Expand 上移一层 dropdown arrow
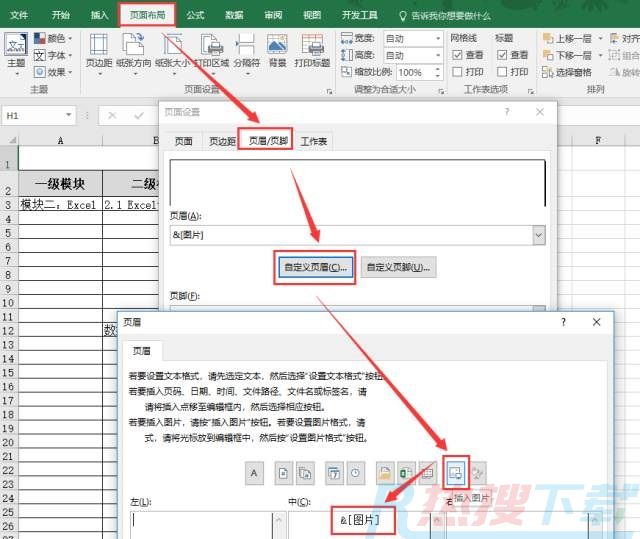This screenshot has height=539, width=640. pos(600,38)
